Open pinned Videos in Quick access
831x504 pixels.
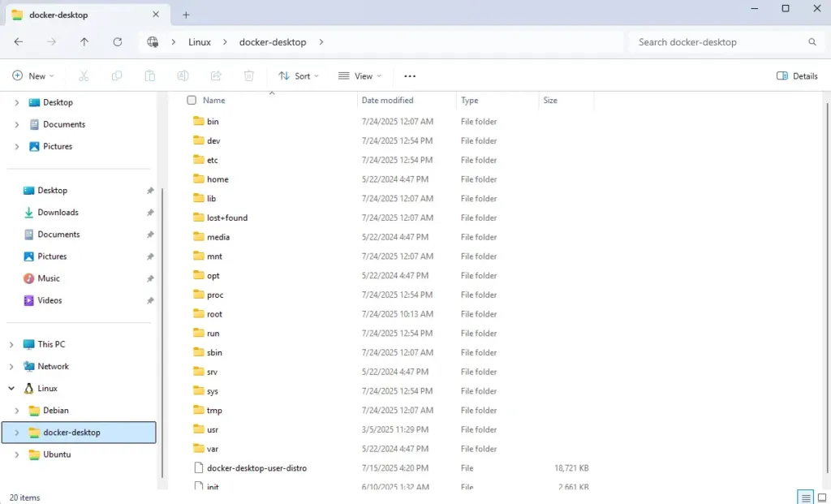pos(50,300)
